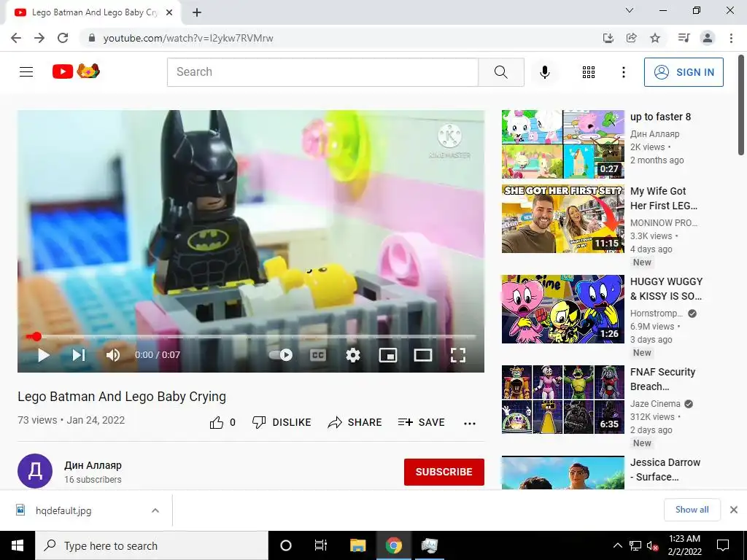Close the downloads bar
Screen dimensions: 747x560
pos(734,510)
